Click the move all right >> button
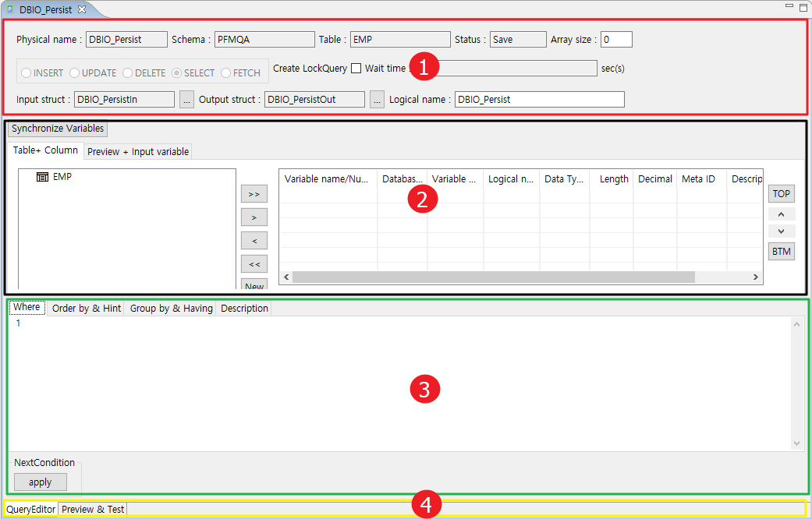The image size is (812, 519). [254, 194]
